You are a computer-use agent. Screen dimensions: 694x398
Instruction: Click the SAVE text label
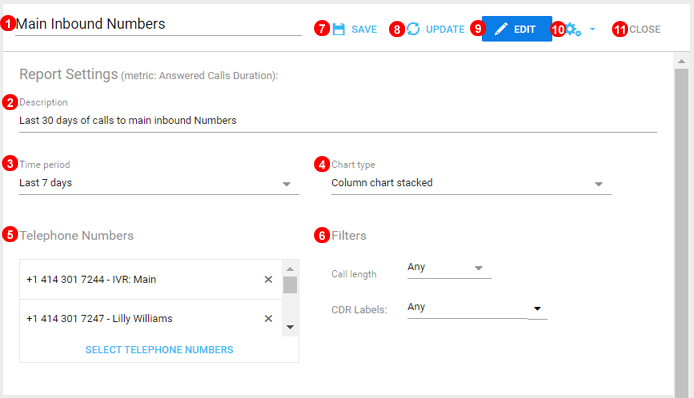(364, 29)
